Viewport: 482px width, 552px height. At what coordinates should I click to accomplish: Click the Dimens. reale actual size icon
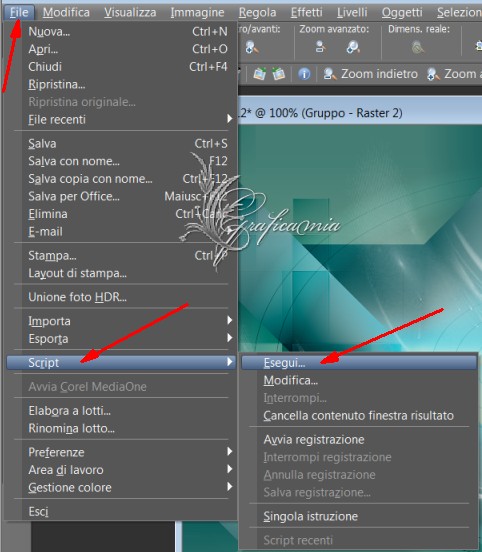click(x=418, y=47)
